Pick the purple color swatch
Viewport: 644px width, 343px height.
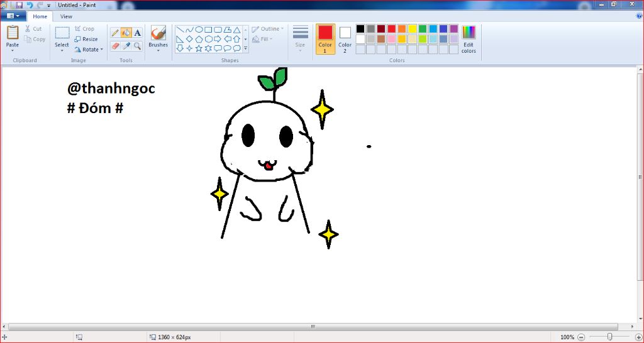(x=453, y=29)
